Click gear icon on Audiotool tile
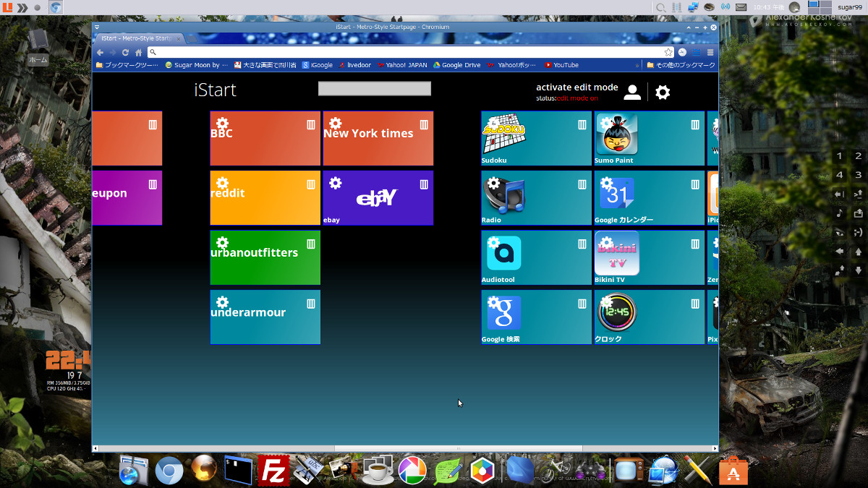Viewport: 868px width, 488px height. 493,243
